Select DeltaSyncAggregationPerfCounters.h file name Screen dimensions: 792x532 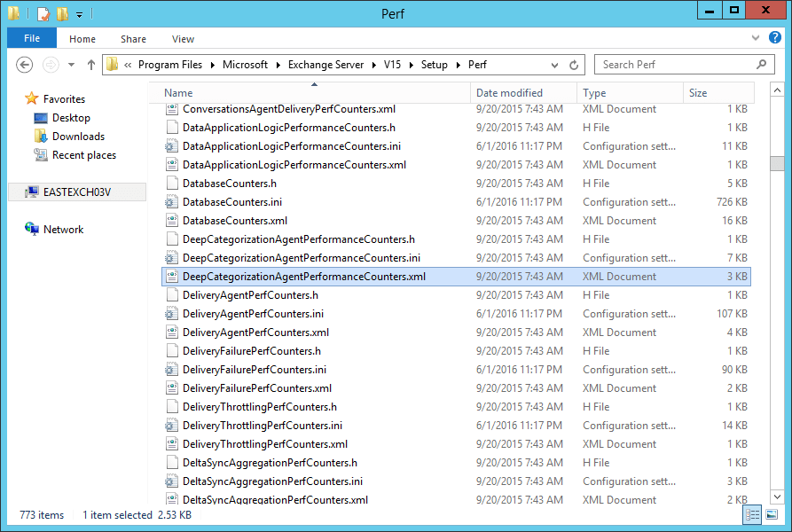point(270,463)
